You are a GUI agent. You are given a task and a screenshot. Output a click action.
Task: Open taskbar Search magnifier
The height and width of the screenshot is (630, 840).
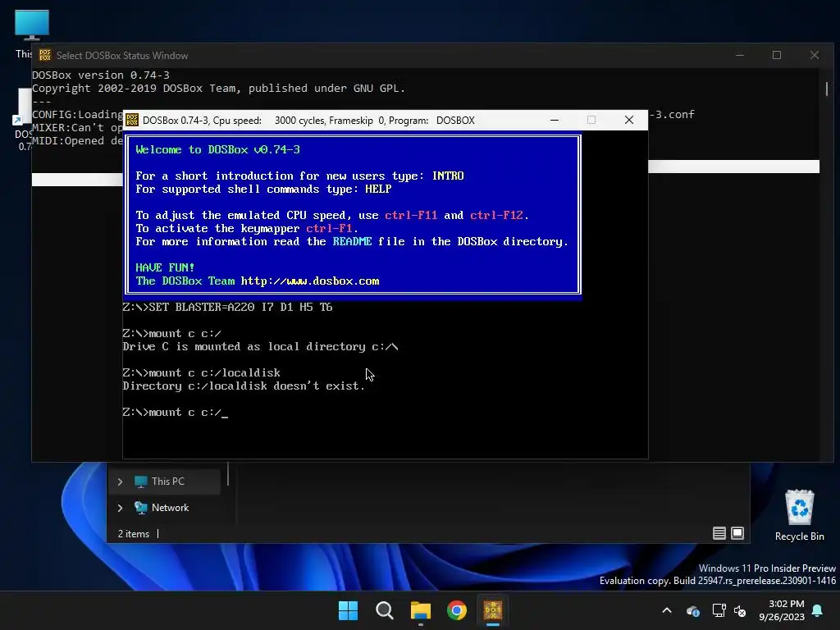(x=384, y=610)
